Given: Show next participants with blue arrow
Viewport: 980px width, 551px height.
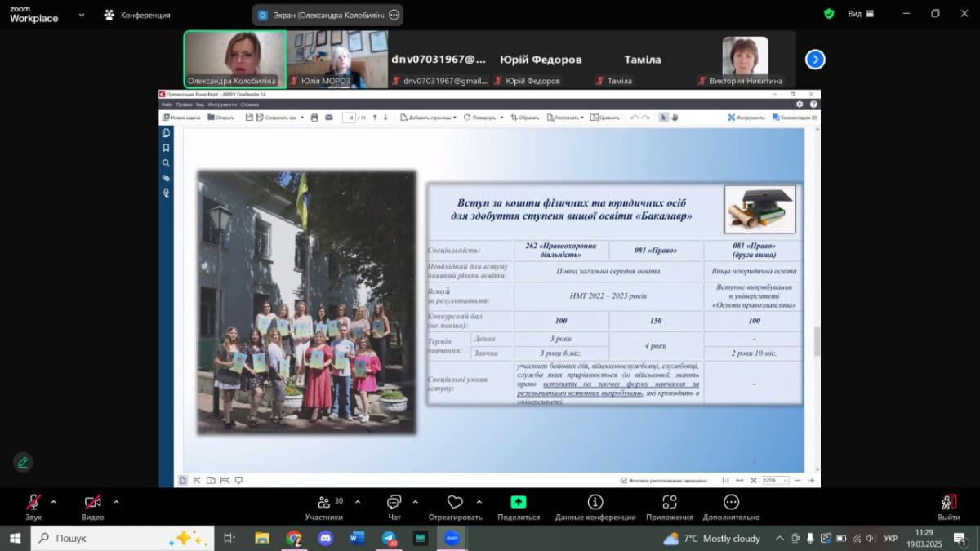Looking at the screenshot, I should coord(815,60).
